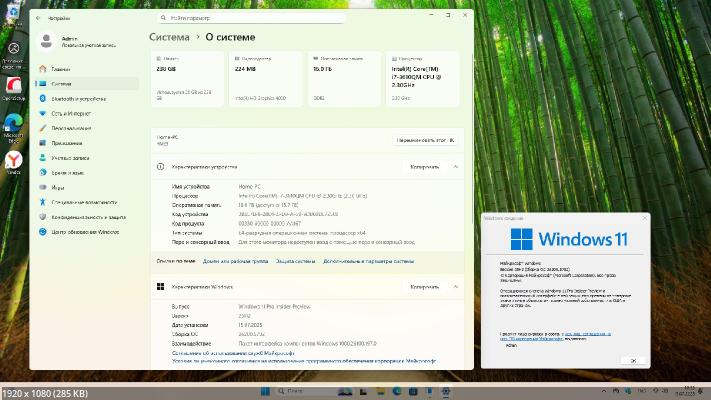Open the Microsoft software license terms link
711x400 pixels.
tap(304, 361)
